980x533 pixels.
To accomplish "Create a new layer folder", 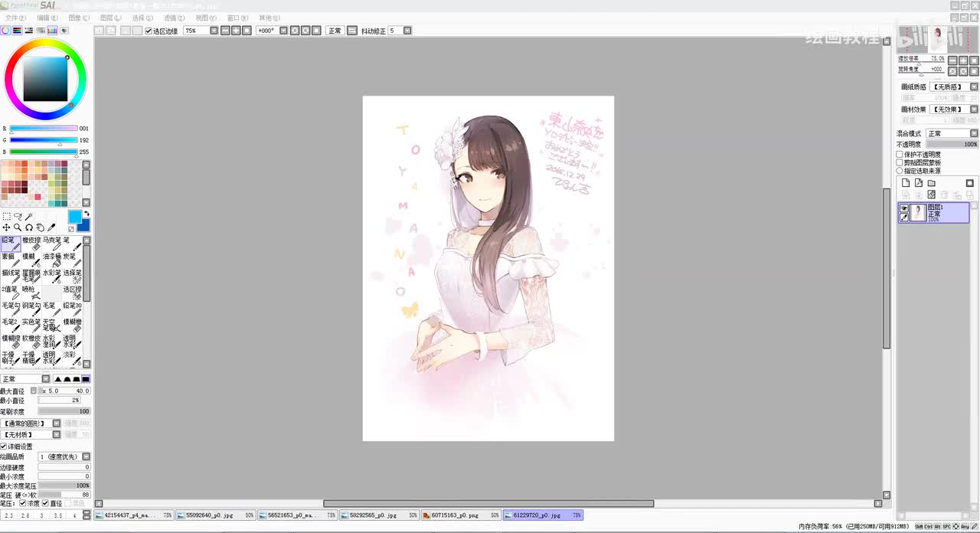I will [932, 183].
